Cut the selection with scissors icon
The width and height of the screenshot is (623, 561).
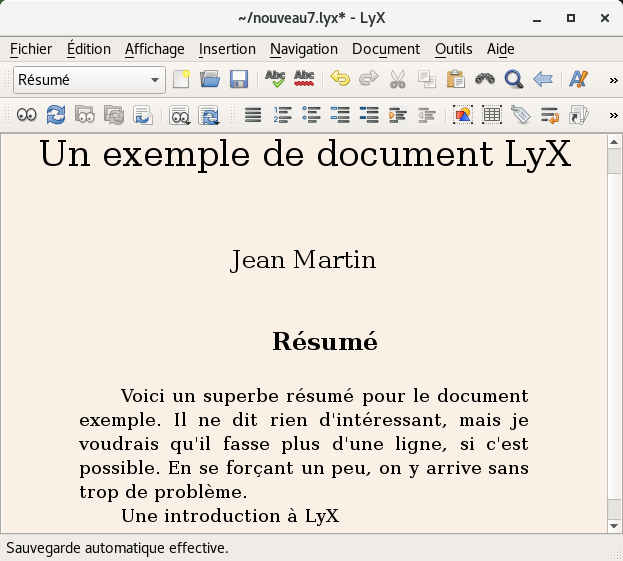[x=398, y=79]
